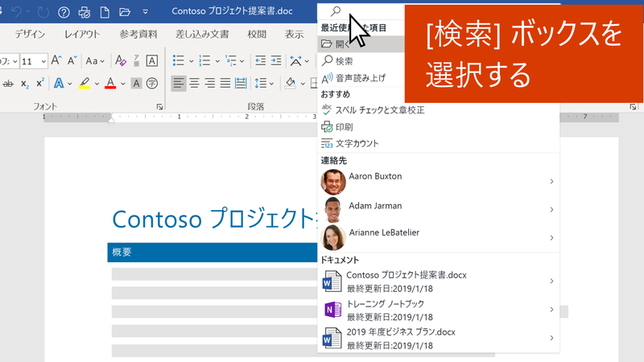The height and width of the screenshot is (362, 644).
Task: Center align text
Action: pos(194,84)
